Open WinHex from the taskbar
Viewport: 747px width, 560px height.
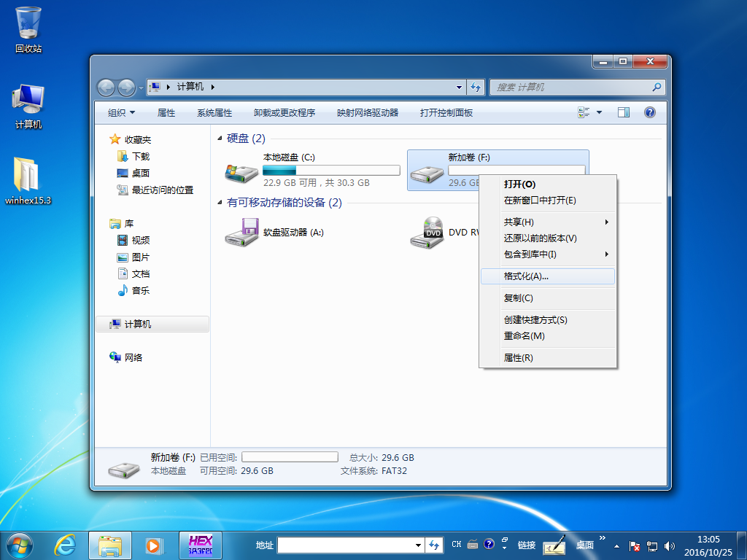click(200, 545)
